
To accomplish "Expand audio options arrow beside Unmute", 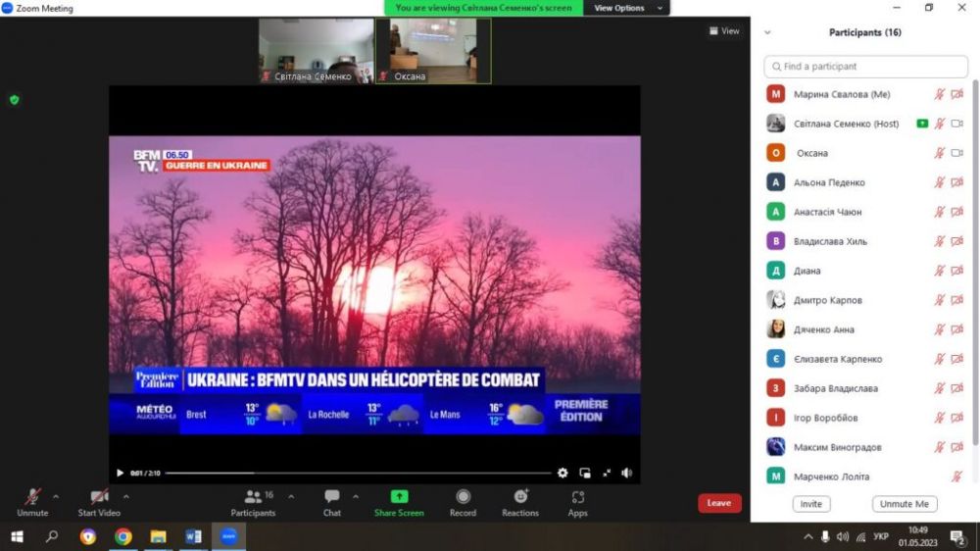I will pyautogui.click(x=55, y=495).
